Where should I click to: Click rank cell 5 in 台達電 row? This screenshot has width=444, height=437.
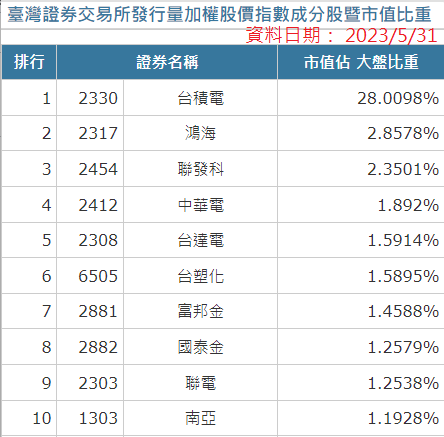[29, 240]
